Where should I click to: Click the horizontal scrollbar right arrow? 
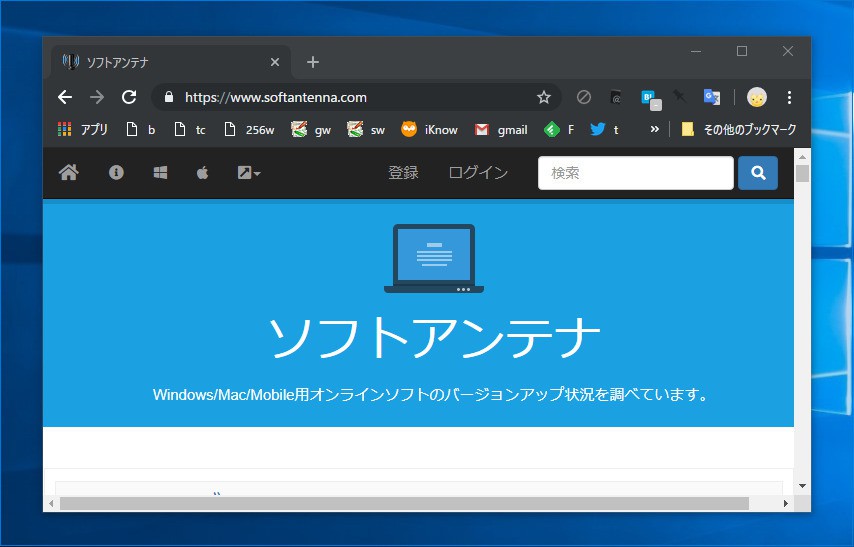(785, 503)
